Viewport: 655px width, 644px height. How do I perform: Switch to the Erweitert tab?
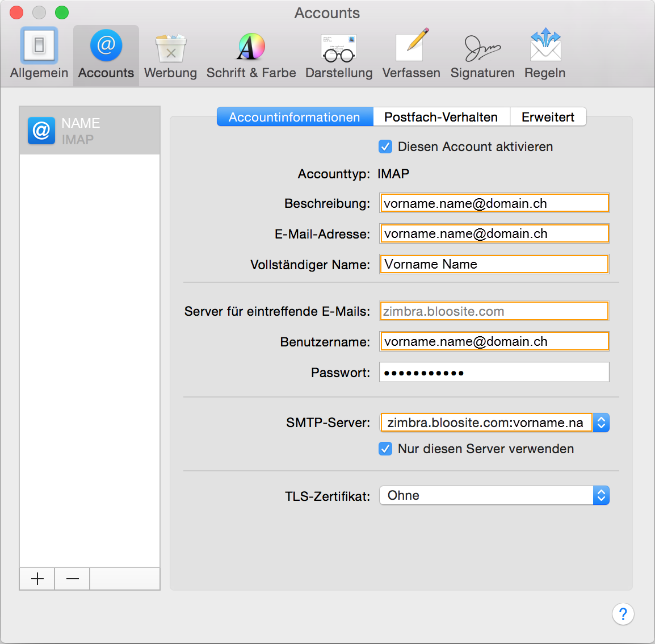[548, 117]
